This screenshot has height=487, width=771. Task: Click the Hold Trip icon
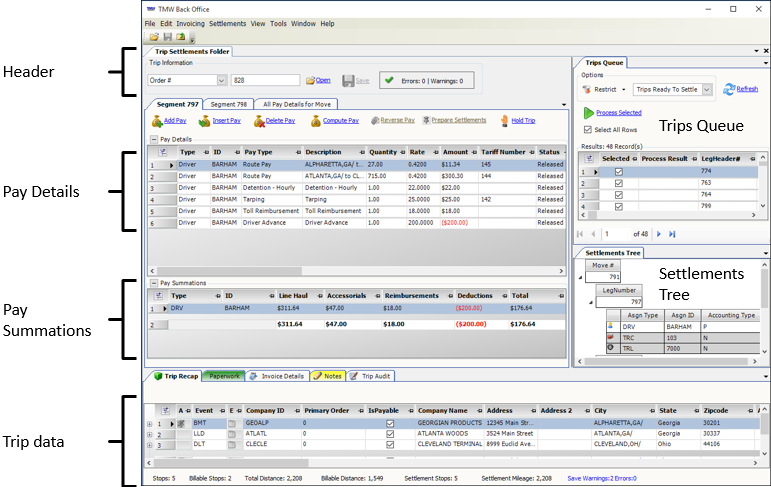click(x=504, y=121)
